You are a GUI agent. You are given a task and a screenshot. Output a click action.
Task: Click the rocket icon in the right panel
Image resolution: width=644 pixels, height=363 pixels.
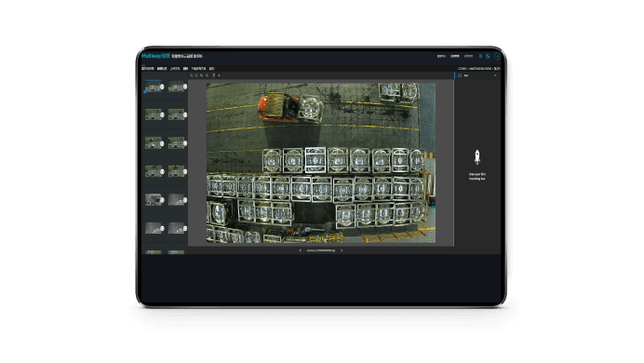pyautogui.click(x=476, y=157)
